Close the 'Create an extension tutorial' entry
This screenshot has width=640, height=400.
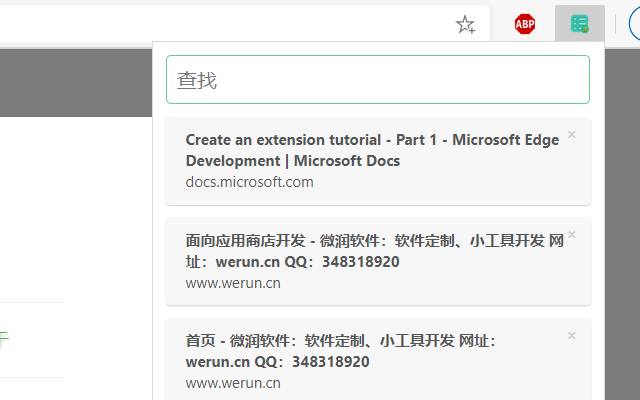(572, 135)
